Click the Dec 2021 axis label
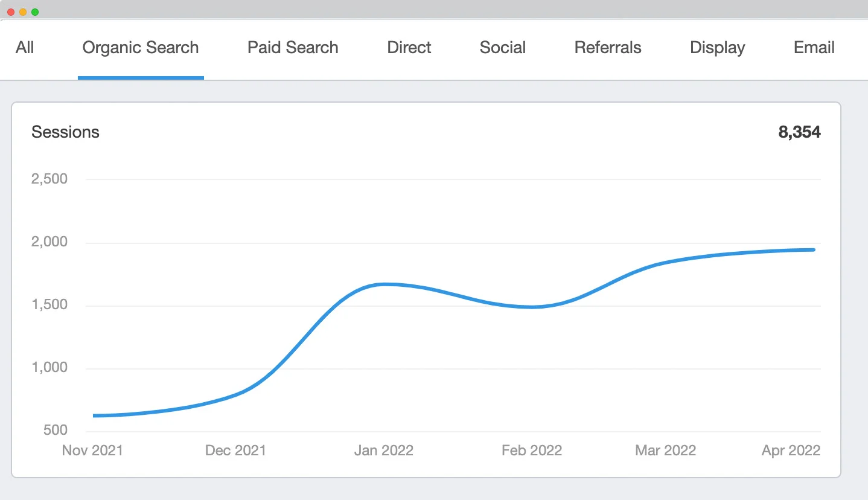Viewport: 868px width, 500px height. pos(235,450)
